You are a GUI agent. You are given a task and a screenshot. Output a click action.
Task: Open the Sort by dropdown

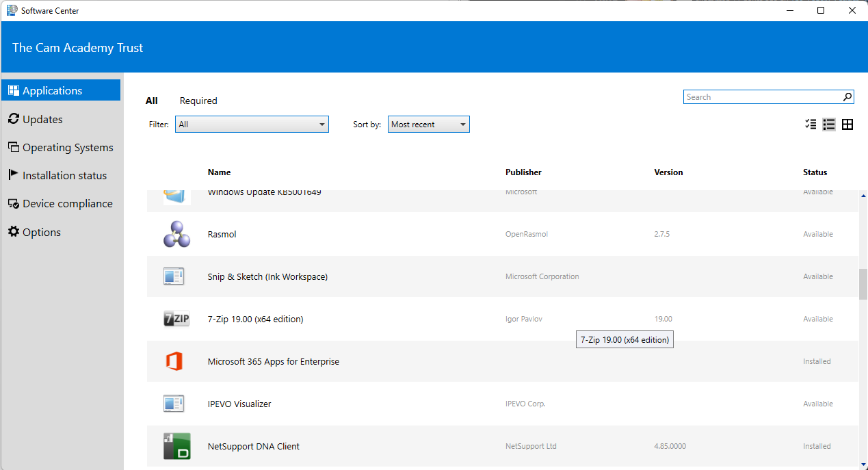point(429,125)
